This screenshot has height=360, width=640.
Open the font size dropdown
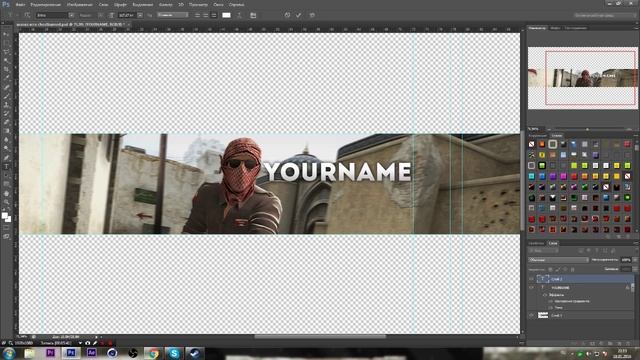coord(140,15)
